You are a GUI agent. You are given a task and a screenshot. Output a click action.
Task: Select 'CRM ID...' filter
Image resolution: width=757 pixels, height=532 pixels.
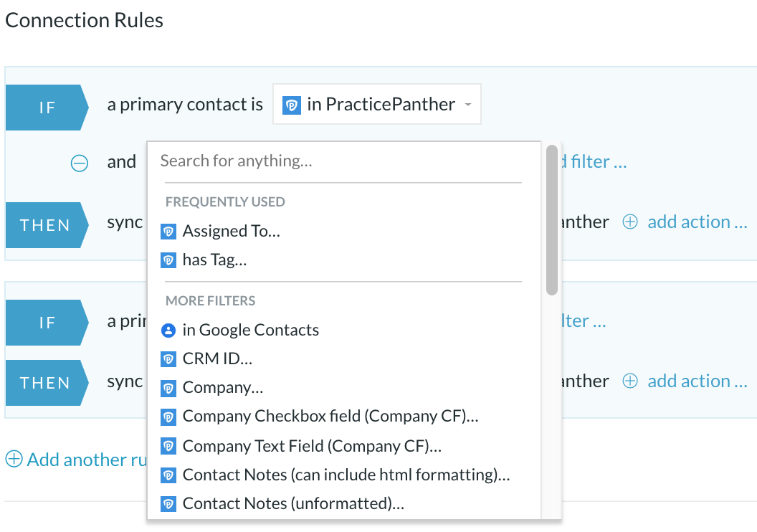[x=217, y=359]
